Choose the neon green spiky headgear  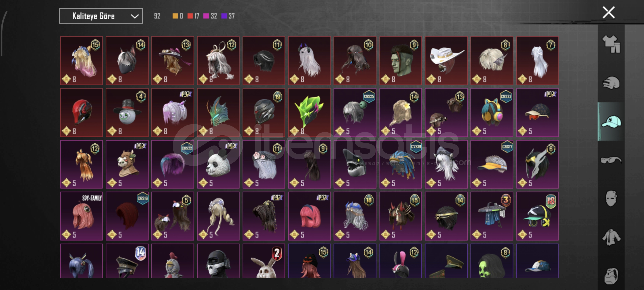[x=310, y=113]
